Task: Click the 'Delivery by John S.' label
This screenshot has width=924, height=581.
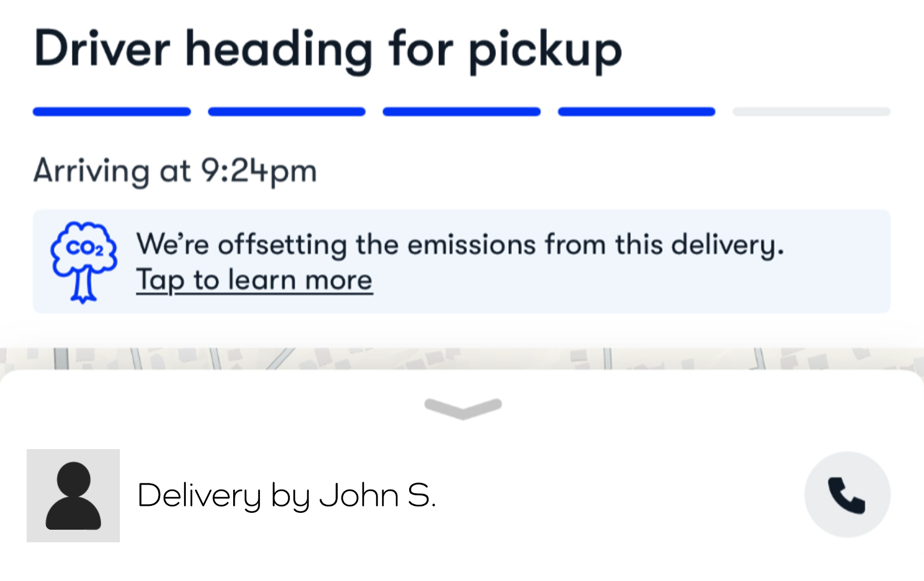Action: point(287,495)
